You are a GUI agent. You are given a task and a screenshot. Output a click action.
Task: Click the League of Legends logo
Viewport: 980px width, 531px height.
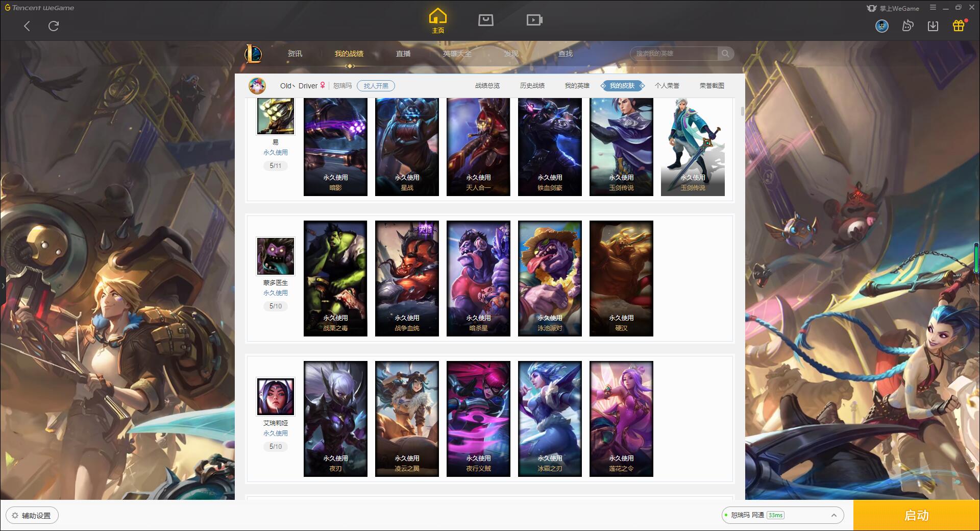coord(254,54)
